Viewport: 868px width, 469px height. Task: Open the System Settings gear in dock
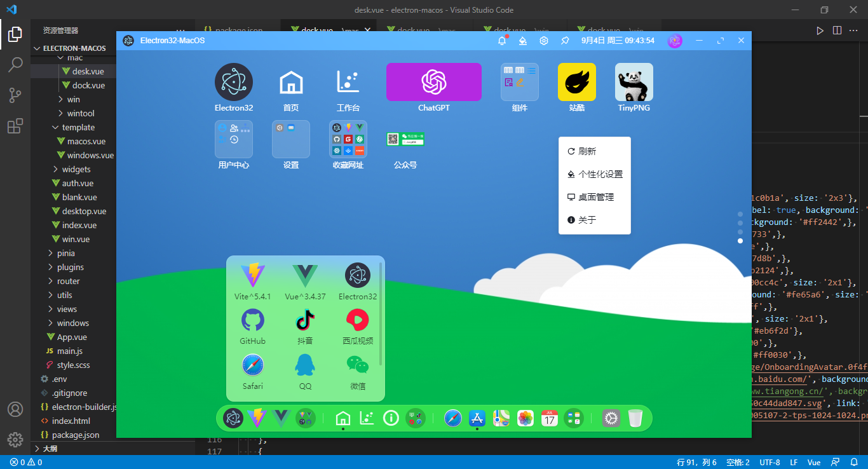[611, 418]
